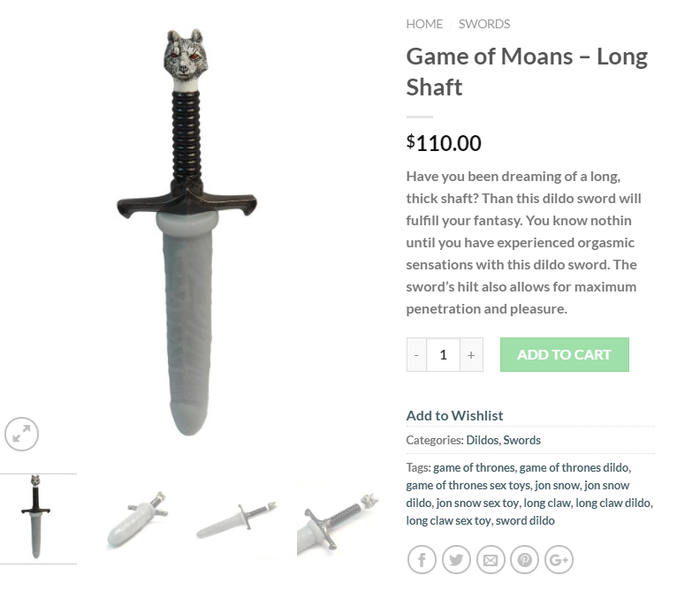Pin the product with the Pinterest icon
Screen dimensions: 700x598
point(524,559)
